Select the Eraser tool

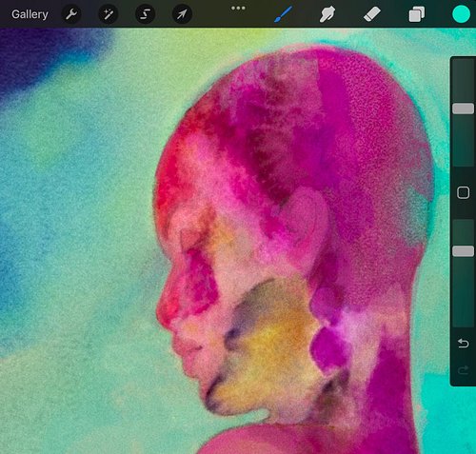coord(372,14)
